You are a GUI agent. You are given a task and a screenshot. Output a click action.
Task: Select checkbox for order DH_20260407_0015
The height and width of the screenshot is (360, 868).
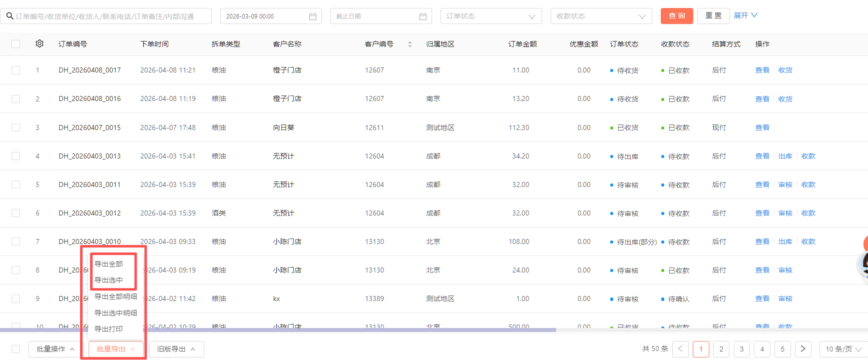coord(16,127)
